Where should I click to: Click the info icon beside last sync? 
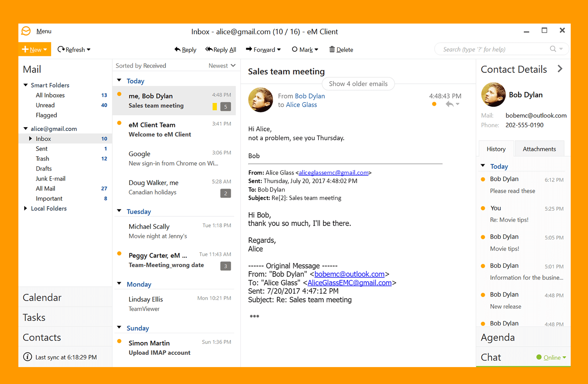click(28, 357)
